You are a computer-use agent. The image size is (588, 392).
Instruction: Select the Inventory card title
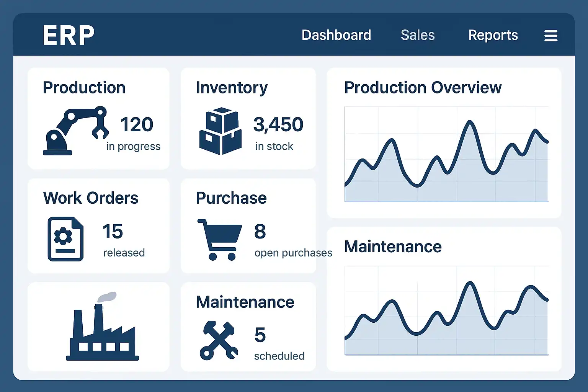tap(232, 88)
